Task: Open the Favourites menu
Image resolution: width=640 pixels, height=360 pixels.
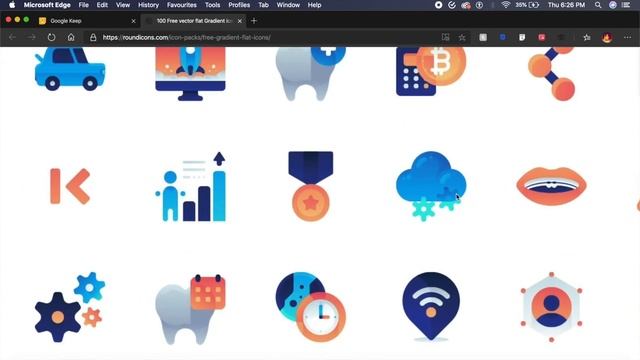Action: (x=182, y=5)
